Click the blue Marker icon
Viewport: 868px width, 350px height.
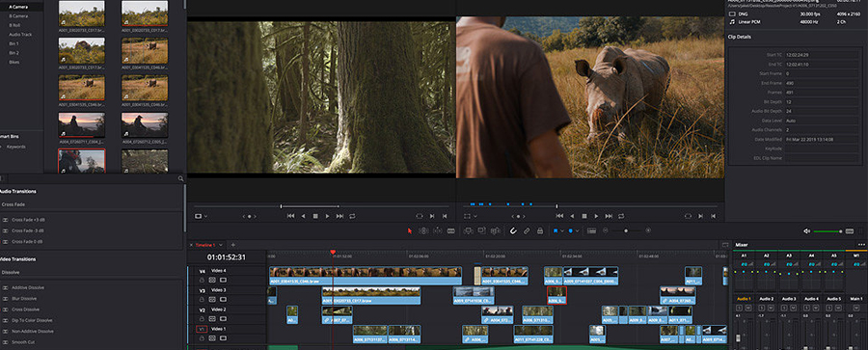(571, 231)
